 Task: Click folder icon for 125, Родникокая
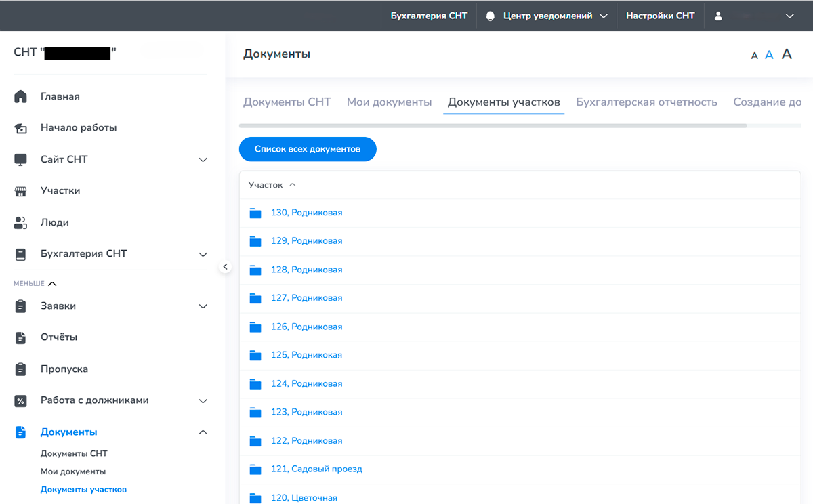point(255,355)
